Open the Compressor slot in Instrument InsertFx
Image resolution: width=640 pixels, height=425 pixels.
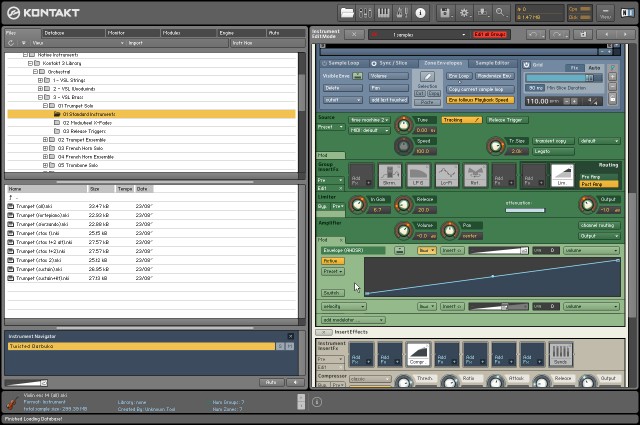[x=418, y=354]
